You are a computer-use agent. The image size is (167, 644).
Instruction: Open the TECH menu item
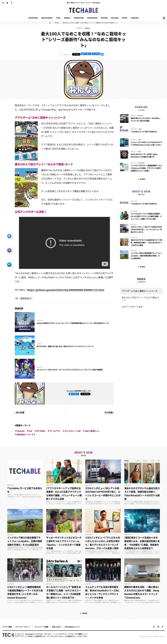[58, 18]
